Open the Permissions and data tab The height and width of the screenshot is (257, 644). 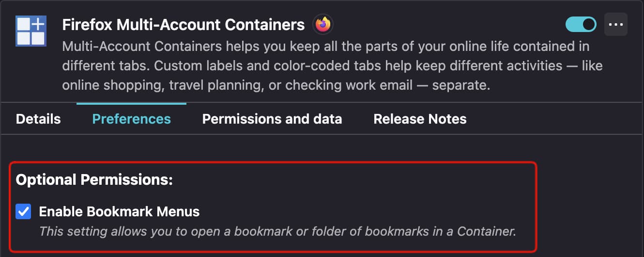pyautogui.click(x=272, y=119)
